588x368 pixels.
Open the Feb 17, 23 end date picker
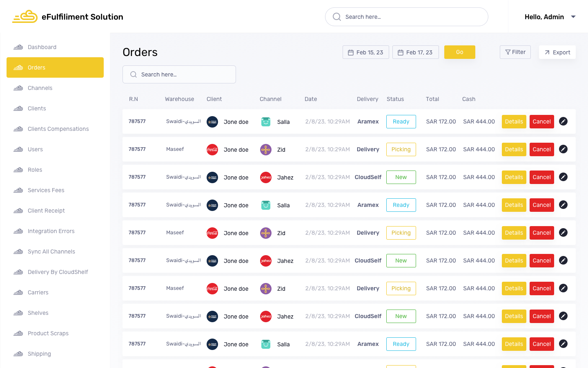(415, 52)
